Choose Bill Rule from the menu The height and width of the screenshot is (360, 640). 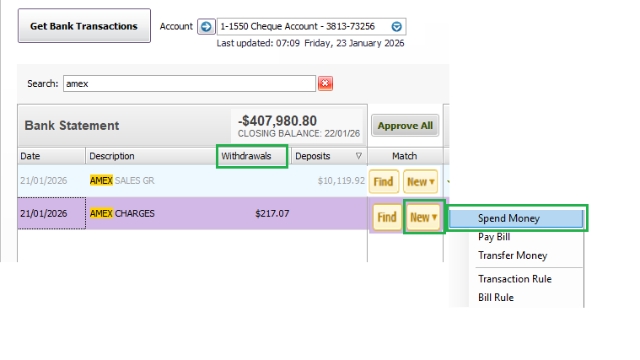click(496, 298)
